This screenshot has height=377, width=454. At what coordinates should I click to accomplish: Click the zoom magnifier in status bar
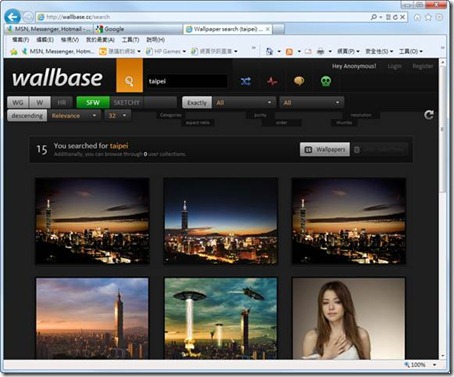tap(407, 365)
